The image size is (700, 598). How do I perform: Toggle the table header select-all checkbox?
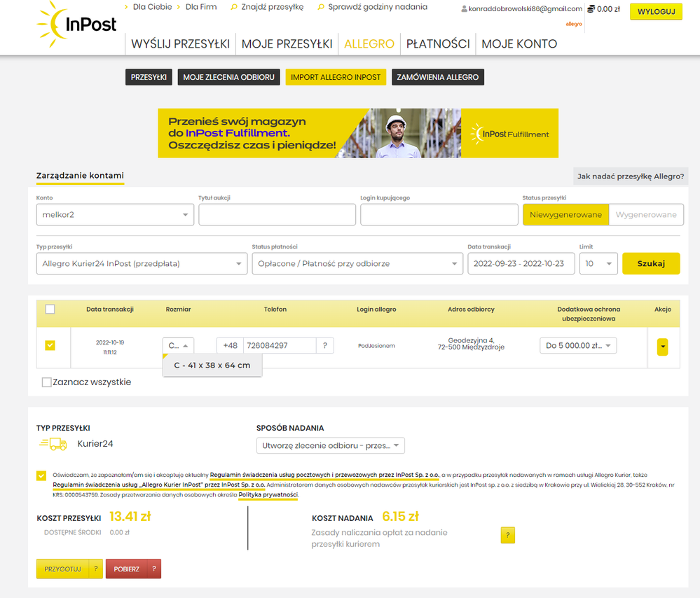[50, 310]
